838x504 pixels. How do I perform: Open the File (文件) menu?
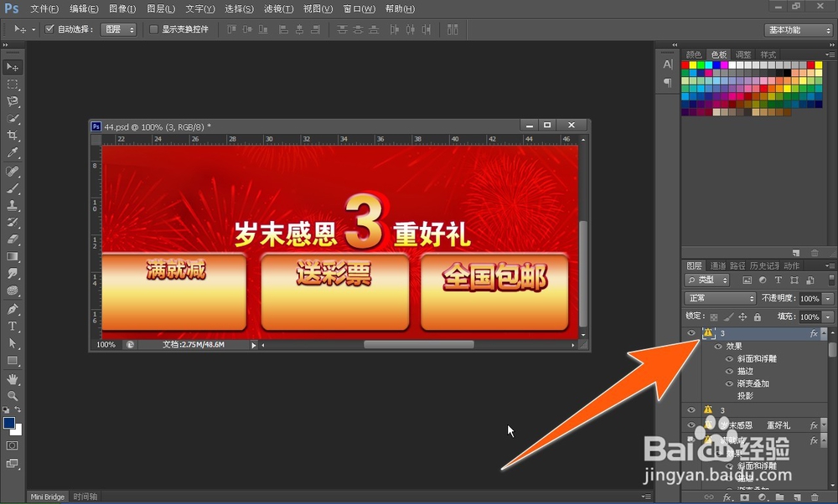pos(44,8)
